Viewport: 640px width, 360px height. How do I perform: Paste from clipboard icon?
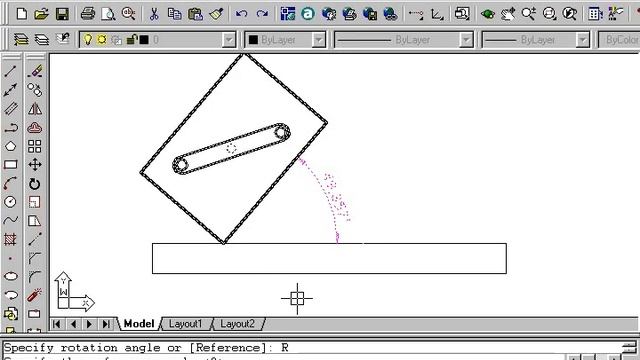pos(196,14)
